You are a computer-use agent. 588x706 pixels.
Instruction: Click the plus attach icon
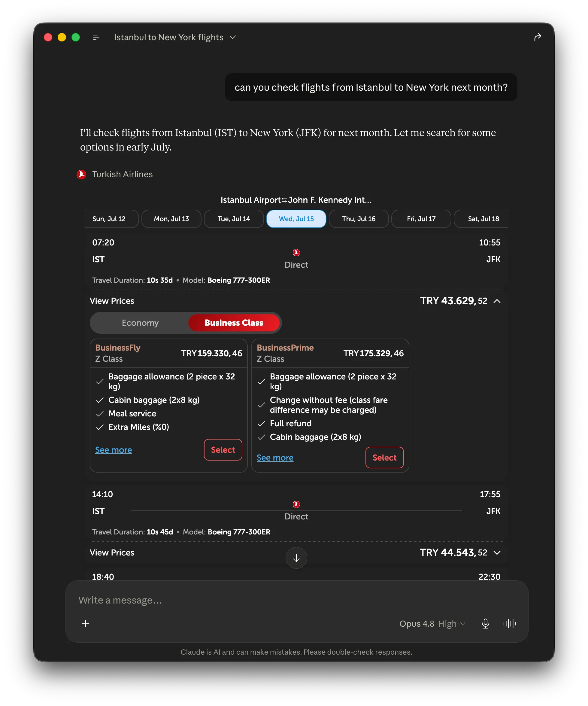[x=86, y=624]
